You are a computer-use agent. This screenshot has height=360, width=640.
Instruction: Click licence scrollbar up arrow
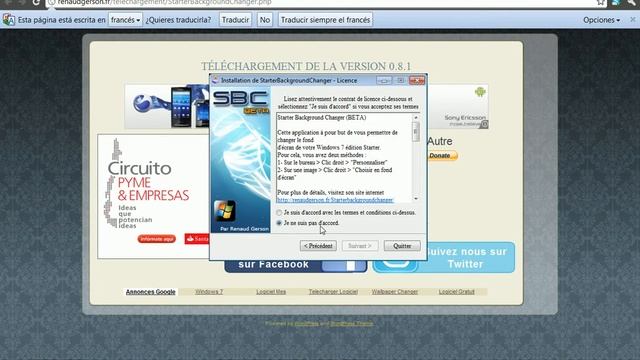[x=416, y=118]
